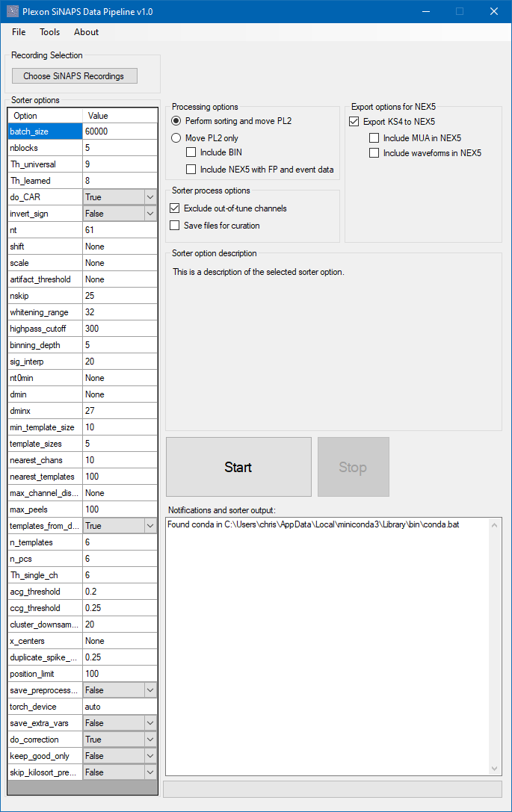Open the save_preprocess... value dropdown
Viewport: 512px width, 812px height.
click(150, 689)
